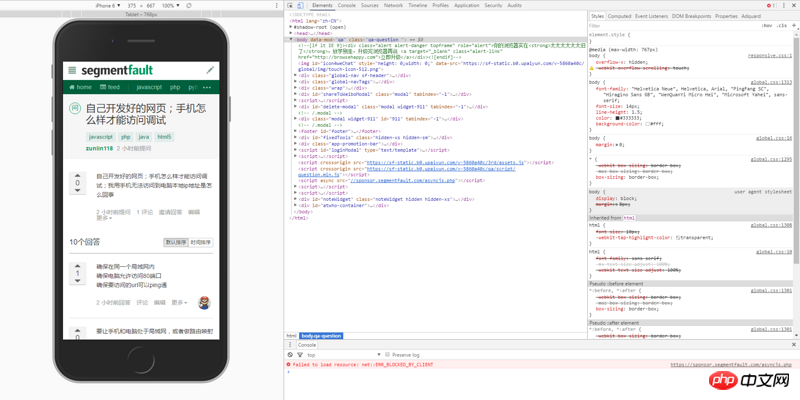Expand the div global-nav sf-header node
This screenshot has width=800, height=400.
point(296,76)
